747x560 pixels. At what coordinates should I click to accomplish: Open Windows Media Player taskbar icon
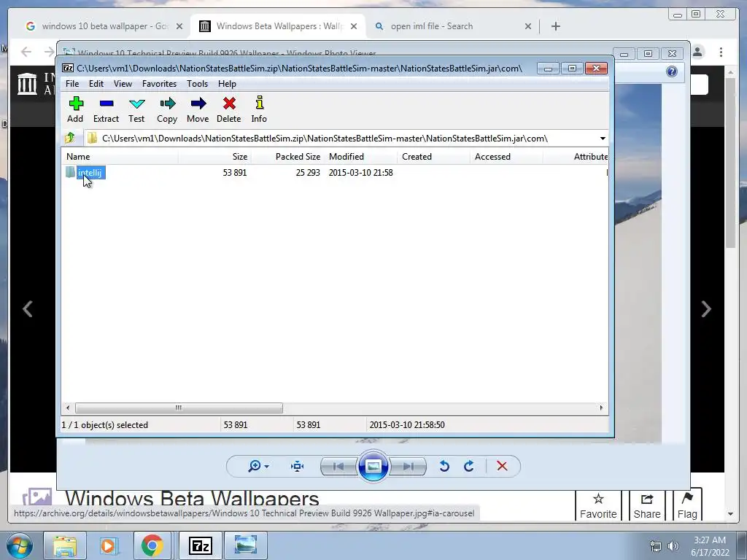[x=108, y=545]
